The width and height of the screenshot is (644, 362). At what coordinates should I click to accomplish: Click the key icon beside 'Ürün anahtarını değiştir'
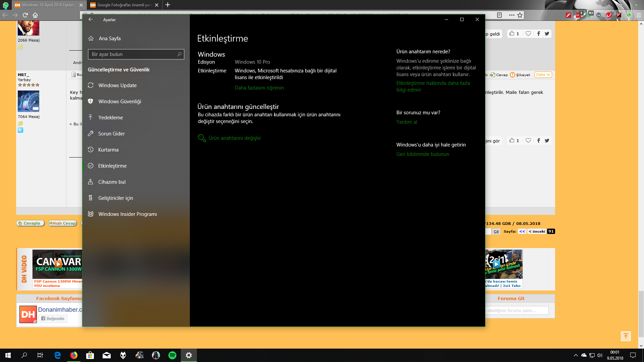[x=202, y=138]
